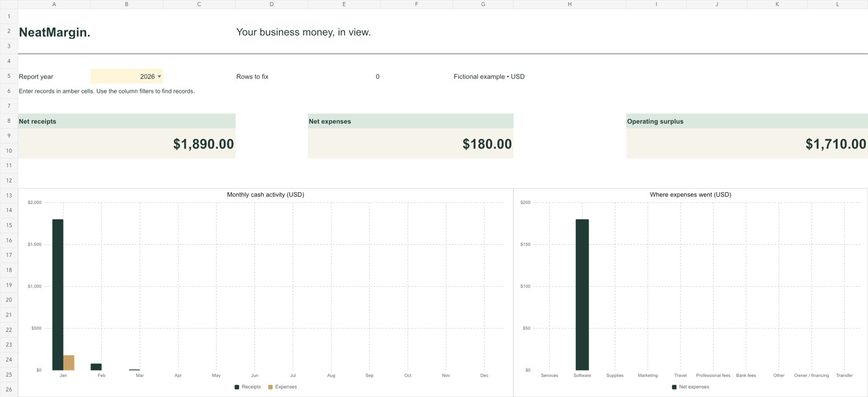
Task: Click 'Fictional example • USD' text
Action: [x=489, y=77]
